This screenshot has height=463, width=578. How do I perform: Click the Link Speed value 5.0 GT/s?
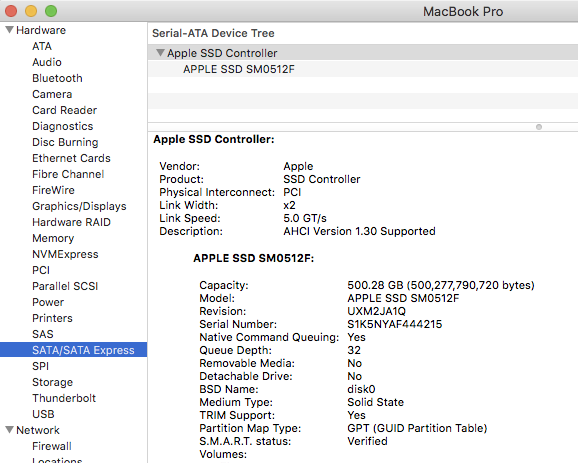pyautogui.click(x=305, y=218)
